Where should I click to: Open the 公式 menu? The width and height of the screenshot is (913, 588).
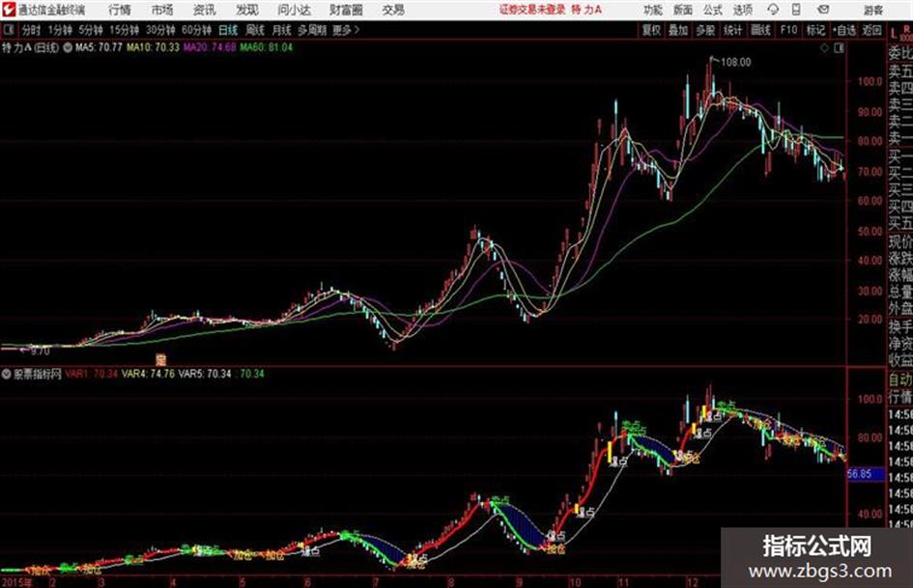click(713, 10)
